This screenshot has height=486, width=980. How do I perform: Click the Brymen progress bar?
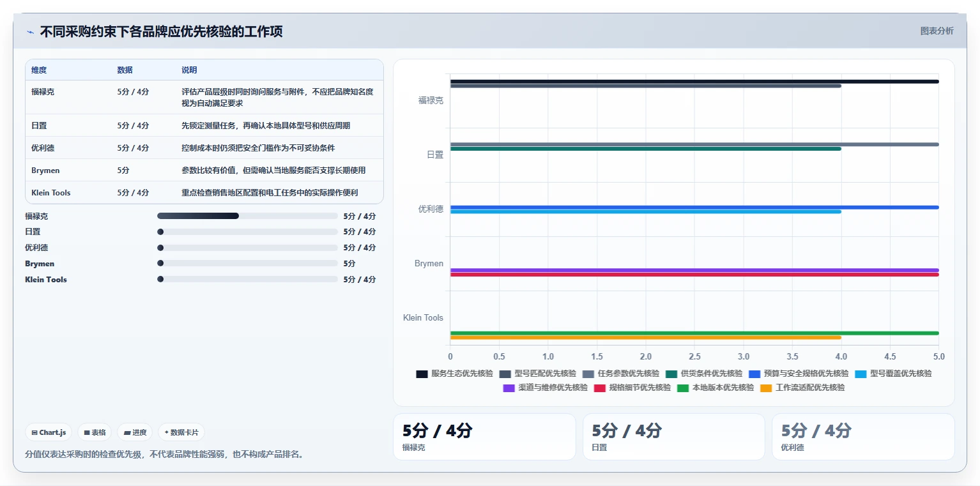click(247, 263)
